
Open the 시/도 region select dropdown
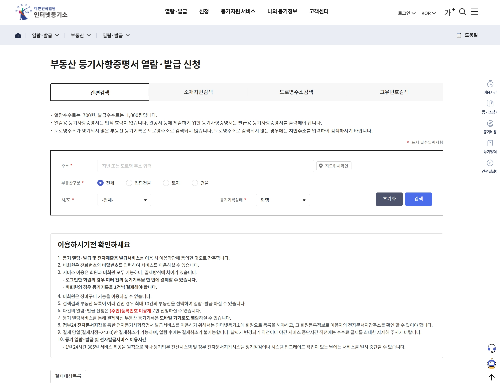coord(124,200)
